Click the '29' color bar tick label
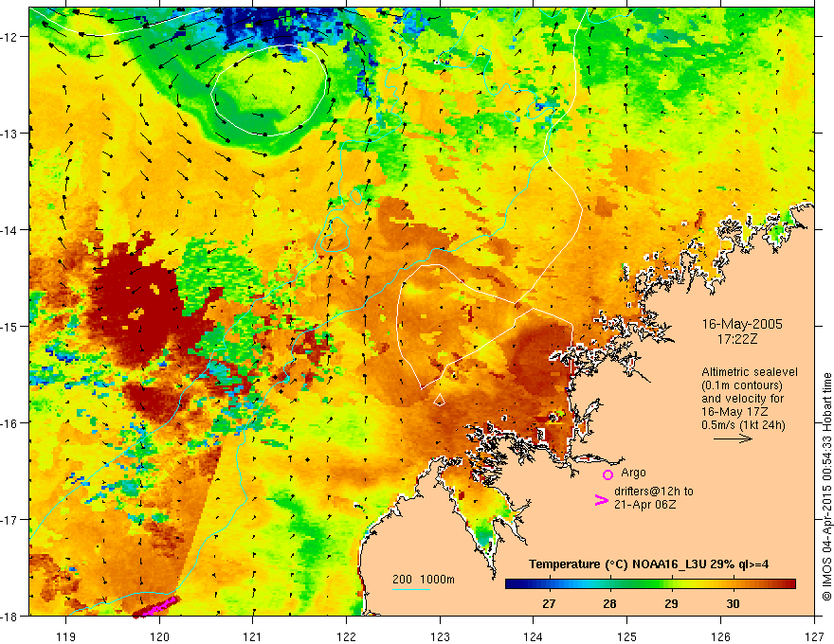 (671, 603)
